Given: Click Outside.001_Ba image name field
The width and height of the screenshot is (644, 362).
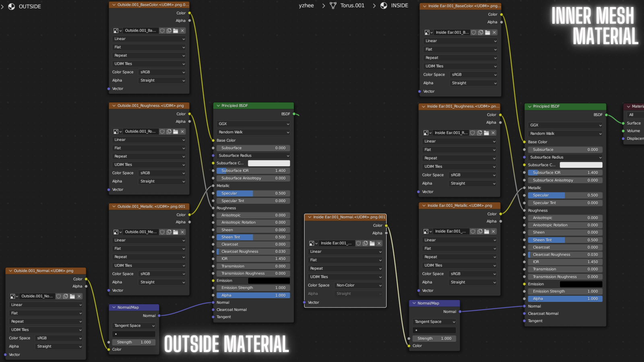Looking at the screenshot, I should point(140,31).
